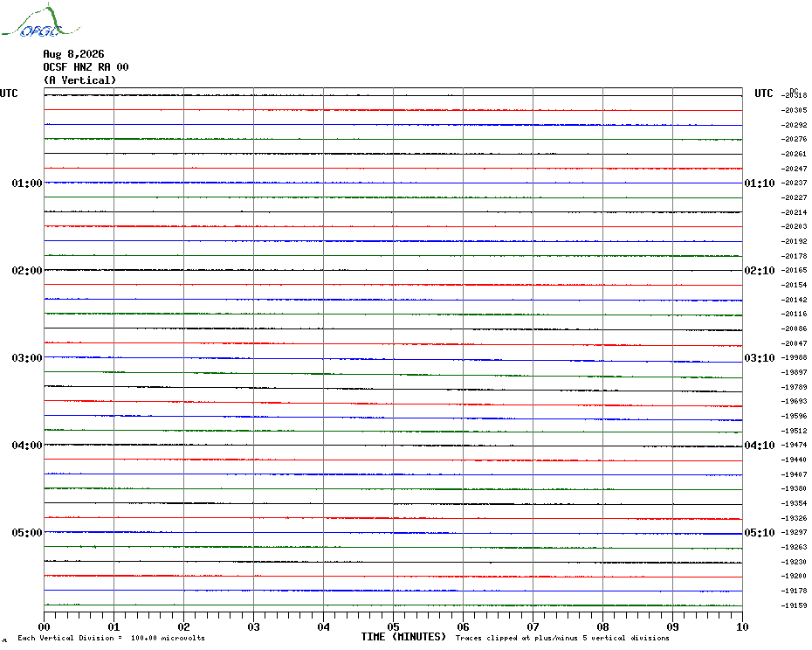Click the 'TIME (MINUTES)' axis title
This screenshot has height=650, width=812.
click(403, 637)
